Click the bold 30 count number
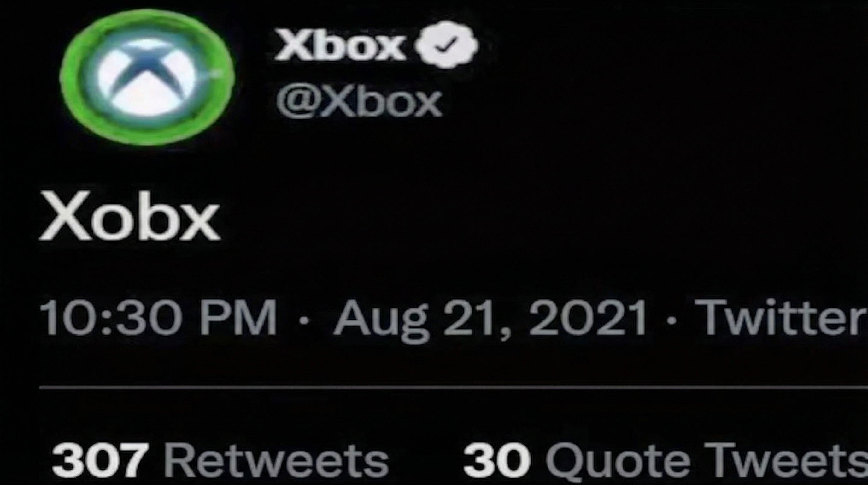This screenshot has height=485, width=868. (497, 460)
